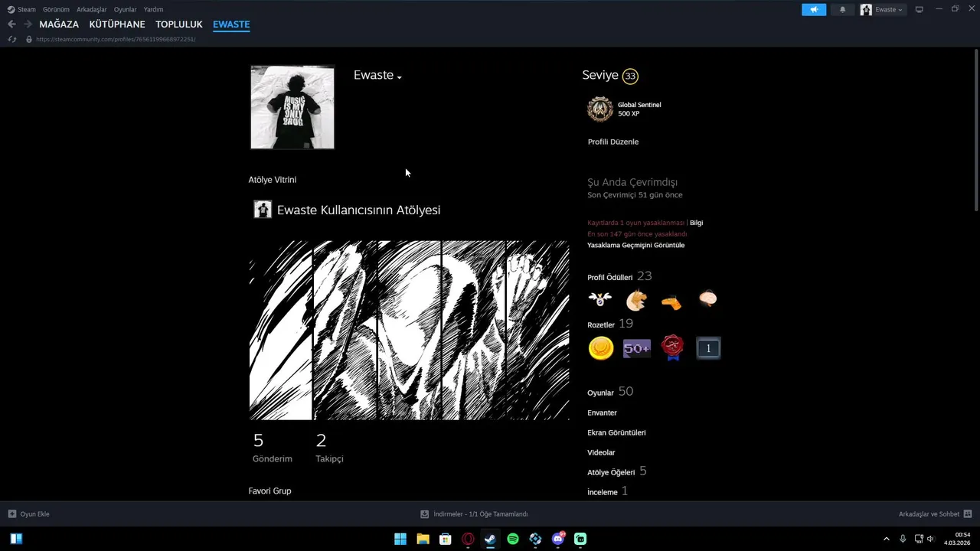Go to the TOPLULUK tab
Viewport: 980px width, 551px height.
(x=179, y=24)
